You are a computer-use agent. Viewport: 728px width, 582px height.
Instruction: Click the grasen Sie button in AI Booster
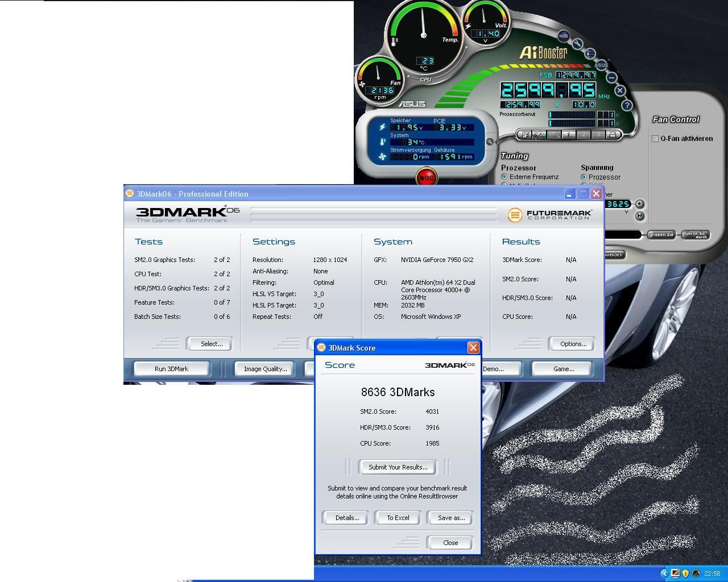(661, 234)
